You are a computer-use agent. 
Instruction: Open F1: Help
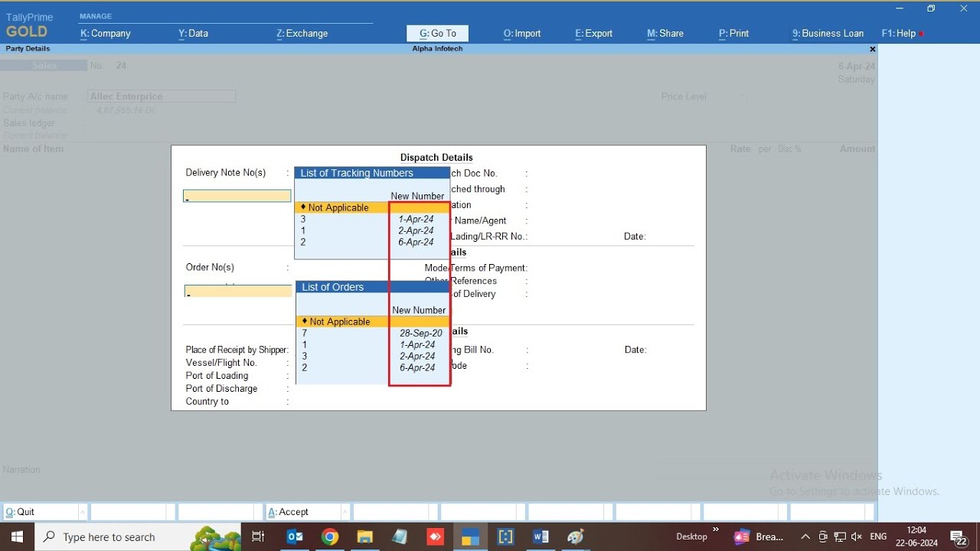click(899, 34)
